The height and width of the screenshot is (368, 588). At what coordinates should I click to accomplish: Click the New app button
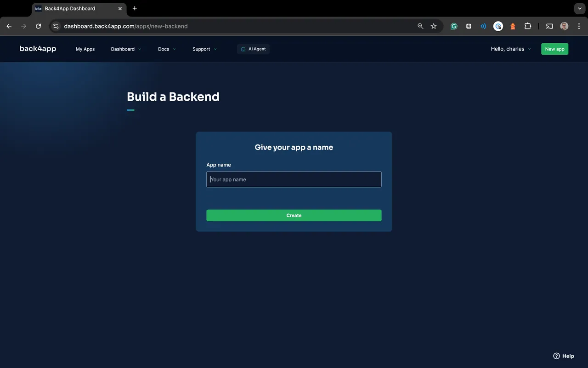(554, 49)
